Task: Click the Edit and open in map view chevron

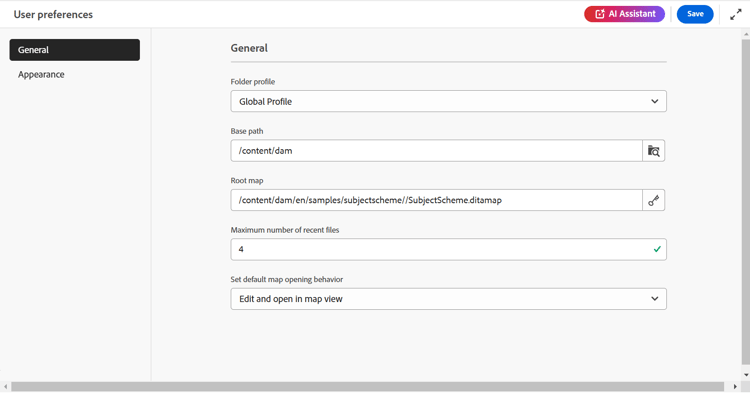Action: tap(654, 299)
